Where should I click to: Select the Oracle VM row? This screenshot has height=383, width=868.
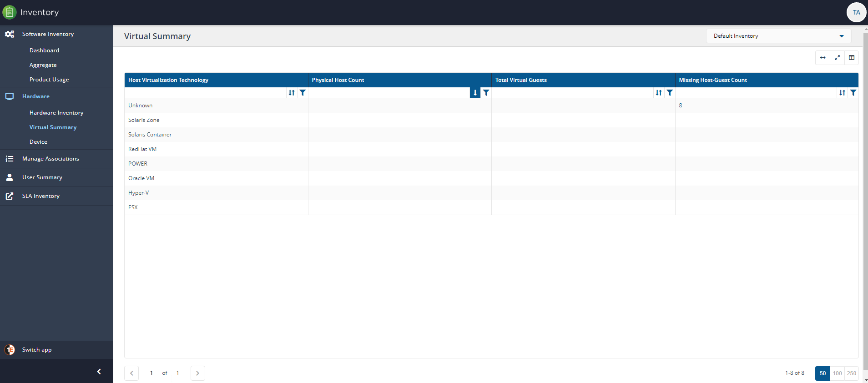click(x=491, y=178)
